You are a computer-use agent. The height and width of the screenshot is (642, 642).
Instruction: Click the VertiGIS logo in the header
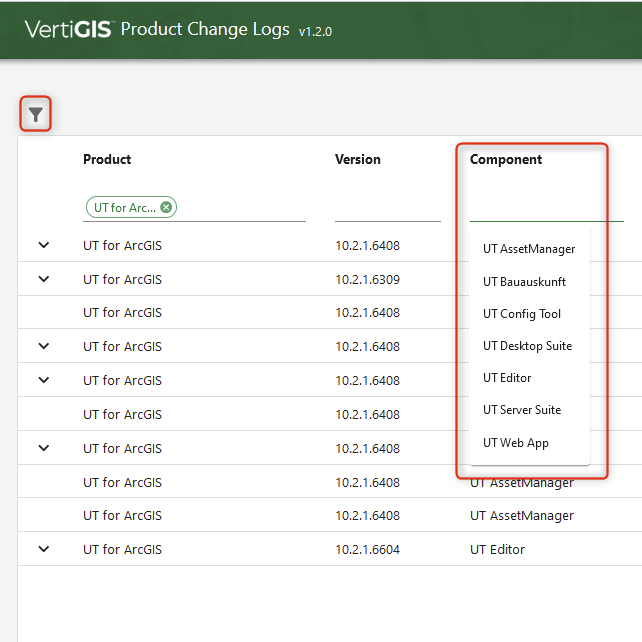[68, 29]
